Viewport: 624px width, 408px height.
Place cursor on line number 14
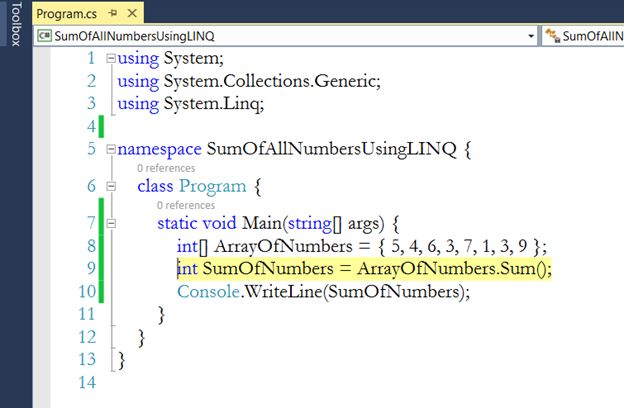coord(87,382)
